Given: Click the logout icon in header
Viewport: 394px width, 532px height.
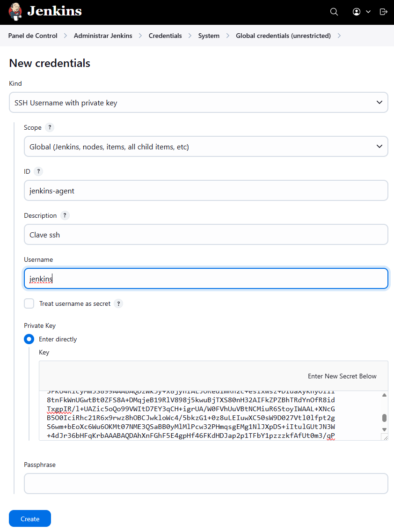Looking at the screenshot, I should (384, 12).
